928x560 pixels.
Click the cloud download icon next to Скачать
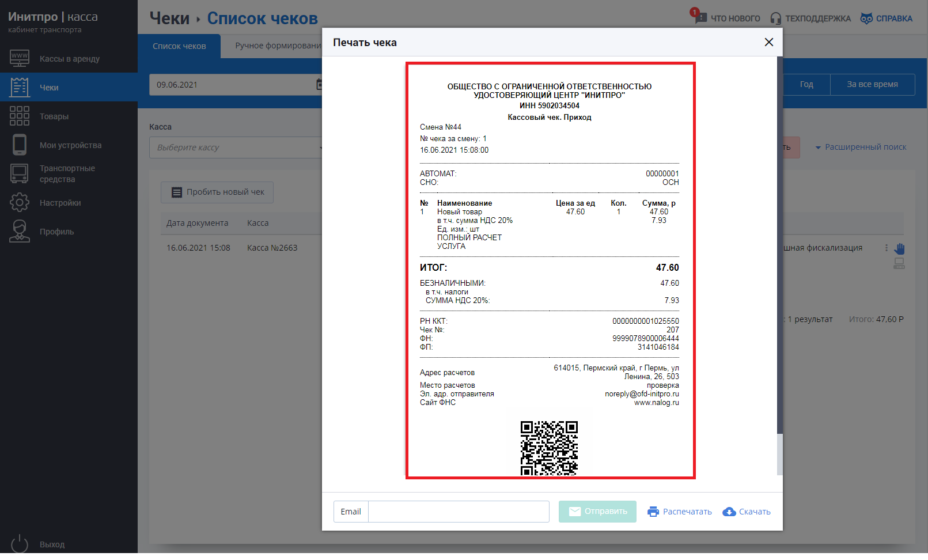(x=729, y=512)
